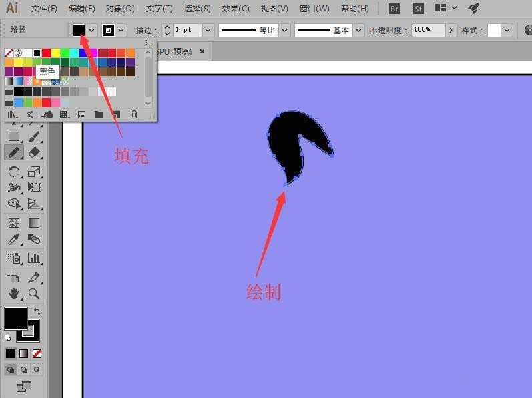Open Swatch Options list icon
Viewport: 532px width, 398px height.
81,115
